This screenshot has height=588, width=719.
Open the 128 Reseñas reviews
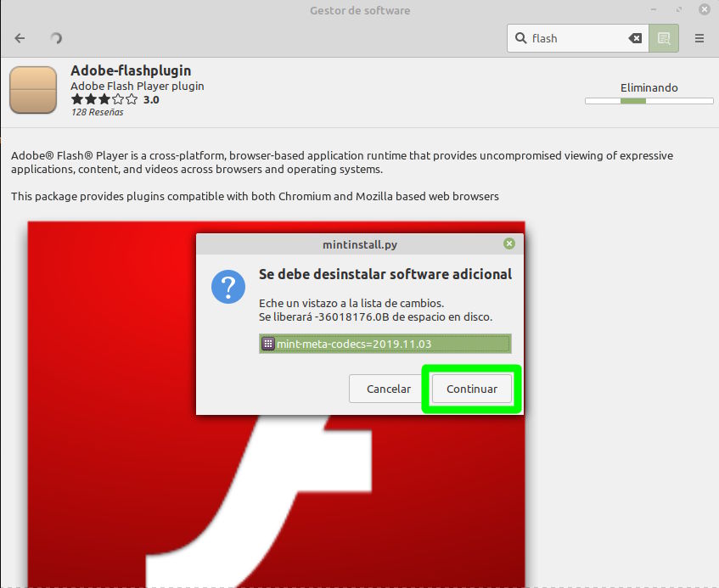(x=97, y=112)
